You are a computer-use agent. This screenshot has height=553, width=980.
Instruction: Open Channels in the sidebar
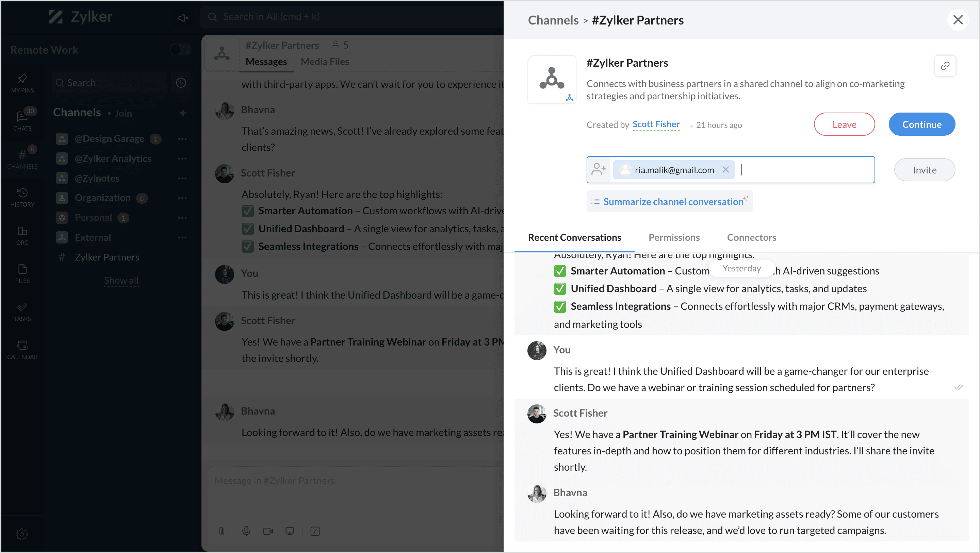pos(22,159)
